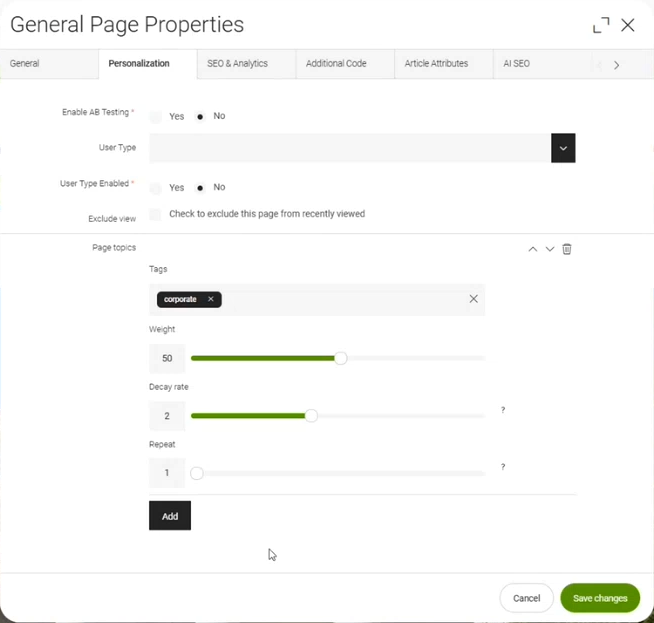Viewport: 654px width, 623px height.
Task: Remove the corporate tag
Action: [x=211, y=299]
